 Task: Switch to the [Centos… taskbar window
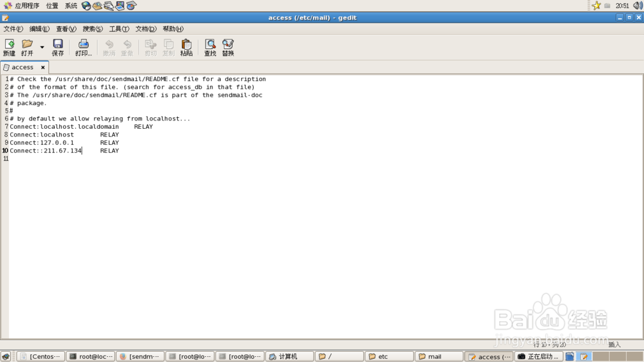(x=40, y=356)
